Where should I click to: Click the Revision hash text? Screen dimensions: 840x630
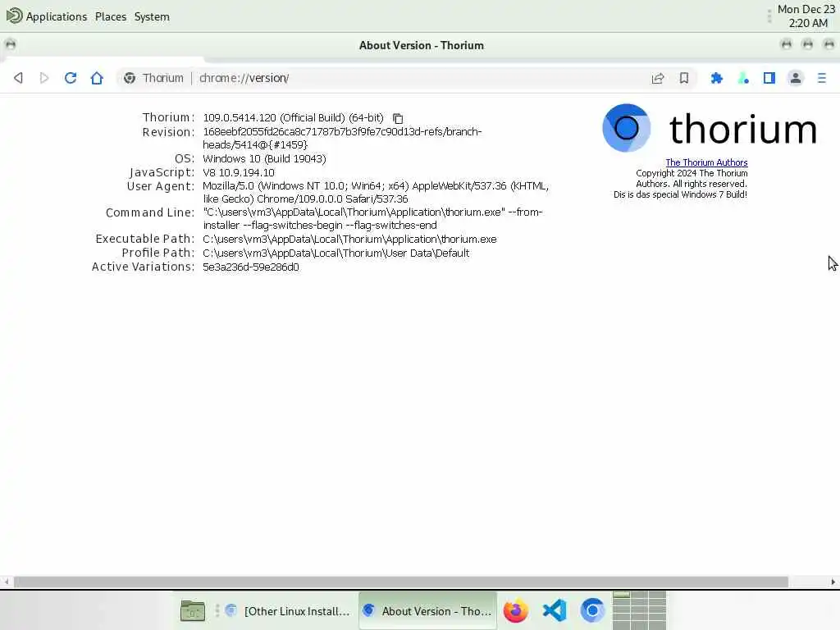(342, 138)
